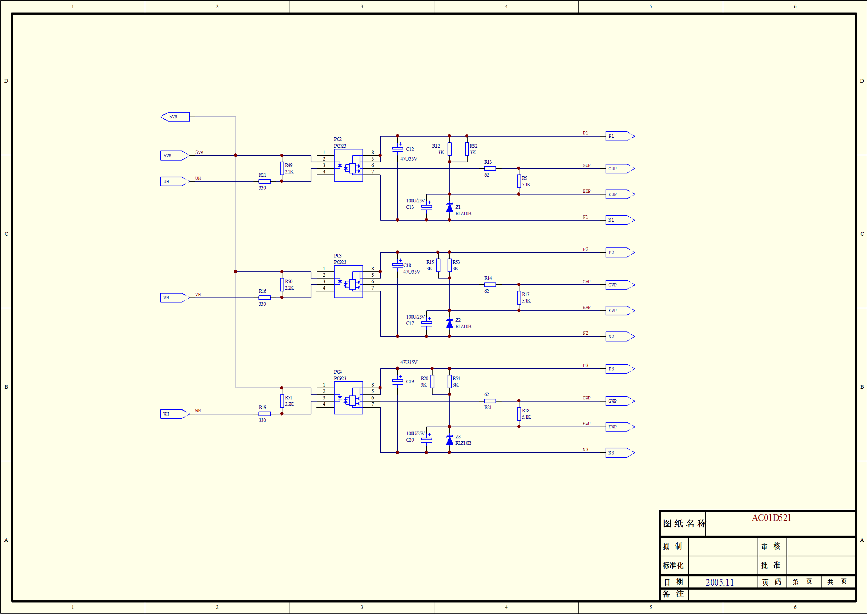Select the EUP output port
The height and width of the screenshot is (615, 868).
[x=620, y=194]
